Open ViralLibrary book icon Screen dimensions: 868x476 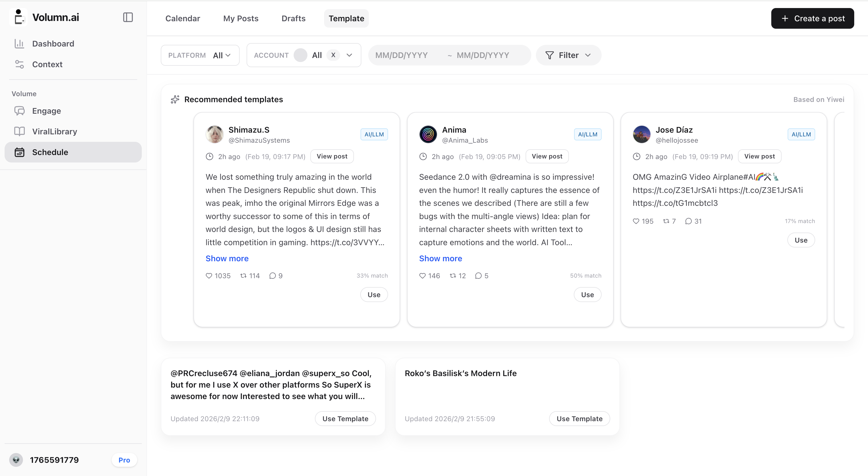pos(19,131)
